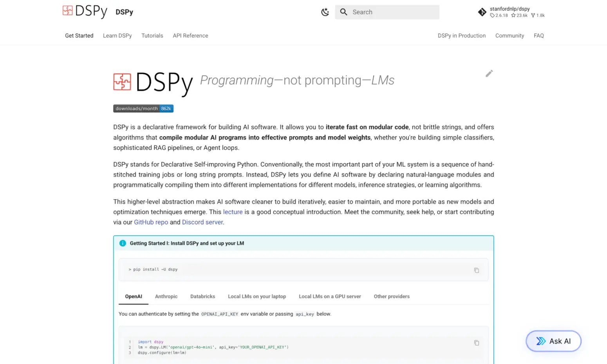Open the Learn DSPy tab
The width and height of the screenshot is (607, 364).
pyautogui.click(x=117, y=36)
